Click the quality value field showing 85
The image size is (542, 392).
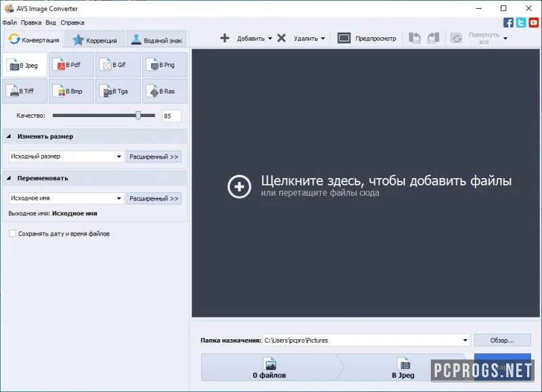[171, 116]
